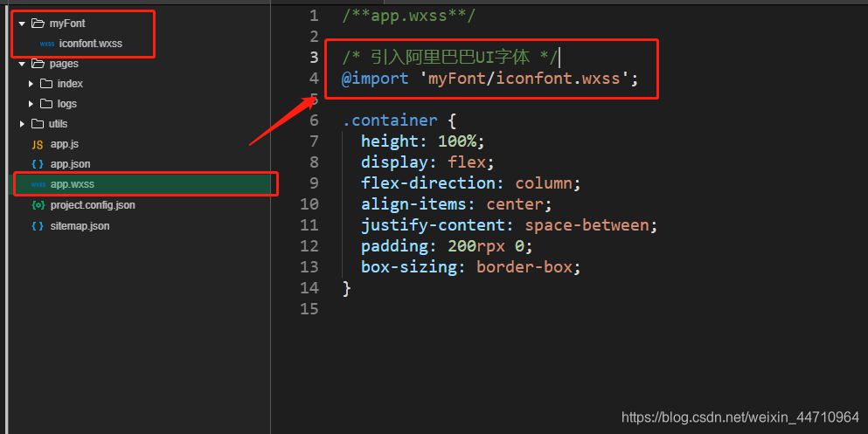Click the 'myFont/iconfont.wxss' string
This screenshot has width=868, height=434.
[x=524, y=79]
